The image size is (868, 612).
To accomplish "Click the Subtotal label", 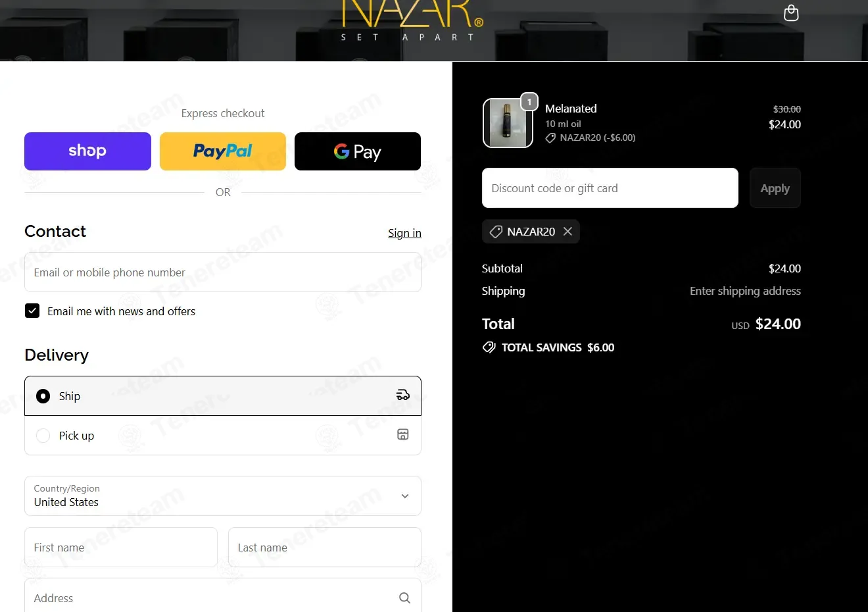I will tap(502, 268).
